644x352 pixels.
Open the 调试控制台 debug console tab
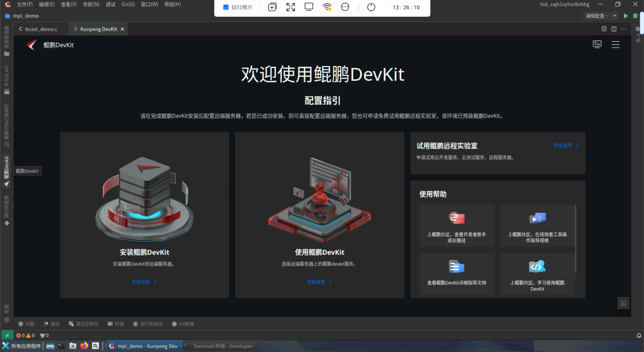pyautogui.click(x=84, y=324)
